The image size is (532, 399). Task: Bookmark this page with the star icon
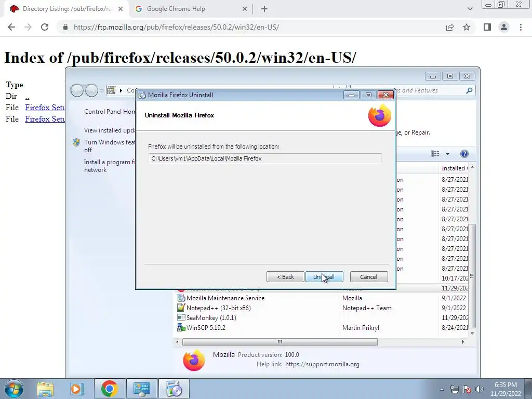coord(467,27)
